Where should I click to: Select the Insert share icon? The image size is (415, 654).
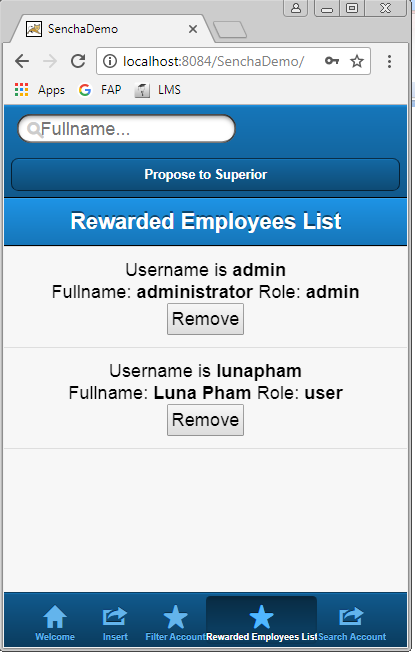tap(115, 616)
